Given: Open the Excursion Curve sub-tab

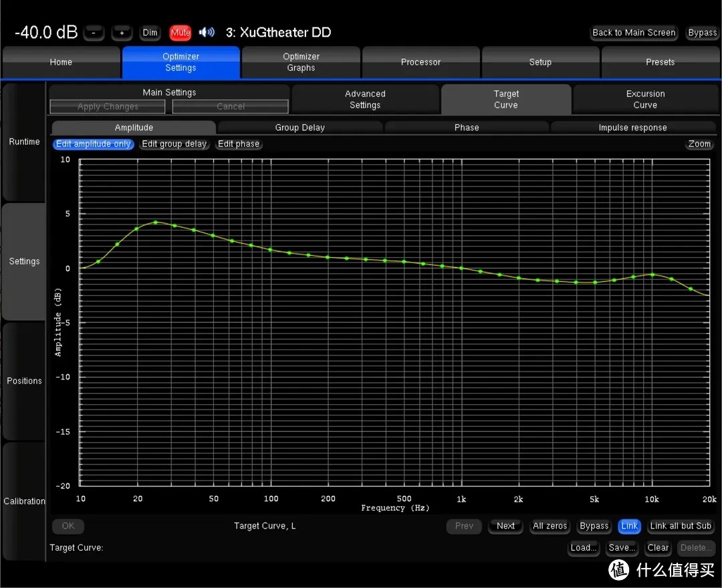Looking at the screenshot, I should click(x=645, y=100).
